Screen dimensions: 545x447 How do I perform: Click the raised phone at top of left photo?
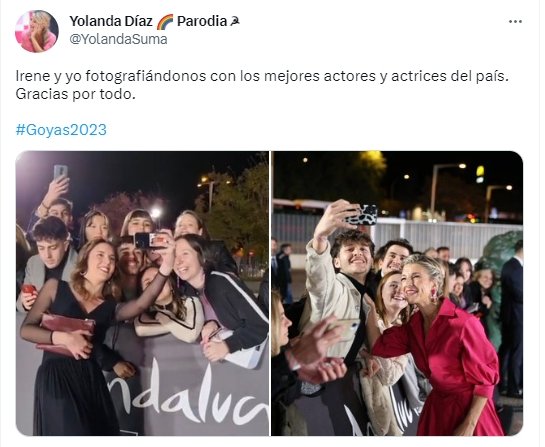pos(60,172)
